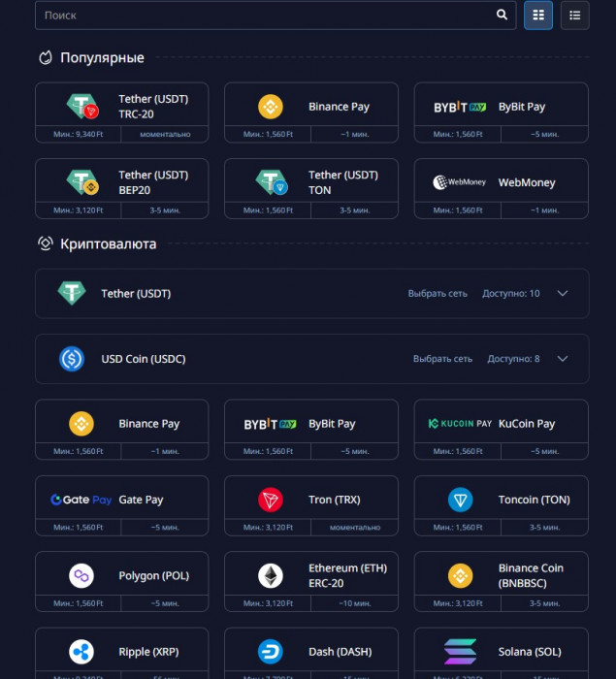
Task: Pick the ByBit Pay logo in Популярные
Action: tap(460, 107)
